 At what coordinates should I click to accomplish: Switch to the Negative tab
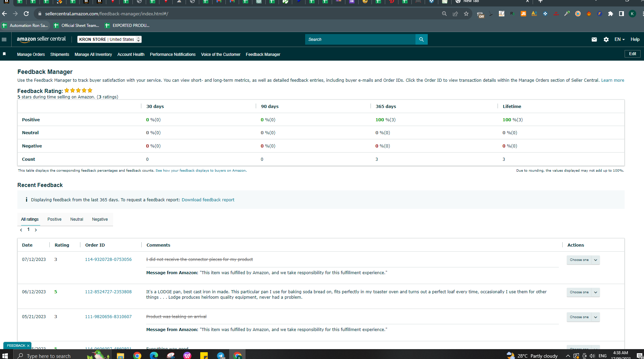pos(100,219)
